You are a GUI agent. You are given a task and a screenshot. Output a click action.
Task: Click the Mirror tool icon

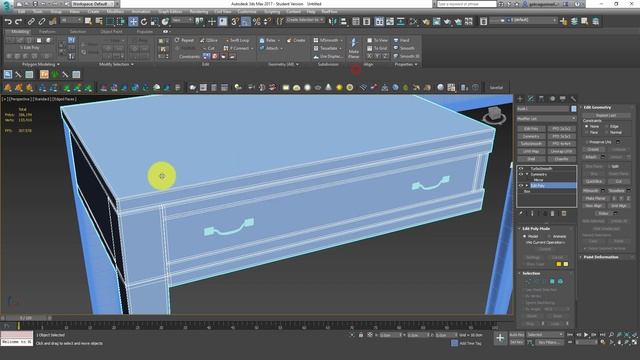[333, 21]
